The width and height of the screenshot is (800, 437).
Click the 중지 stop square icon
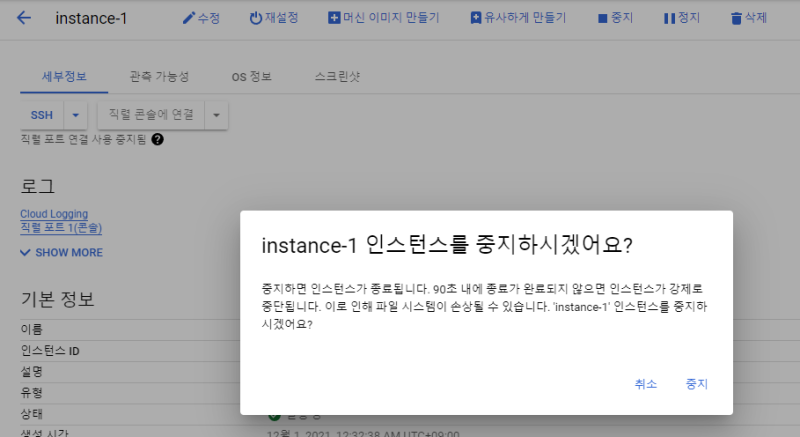click(601, 18)
